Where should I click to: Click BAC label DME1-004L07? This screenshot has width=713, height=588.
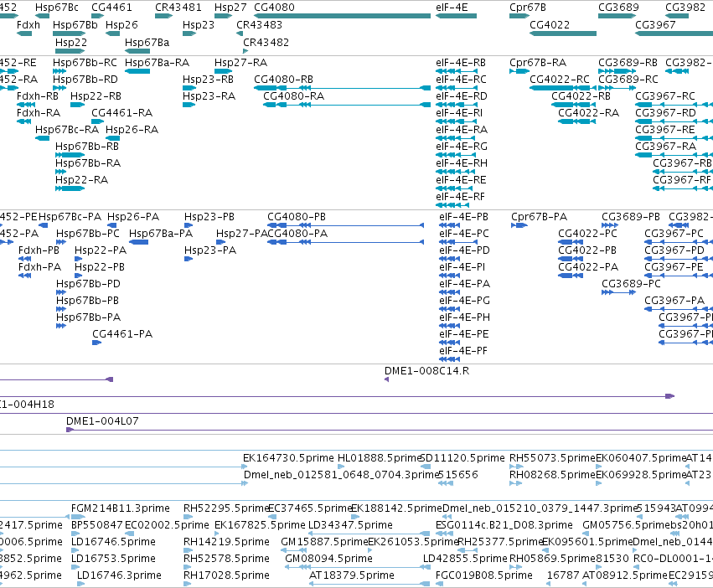point(102,421)
